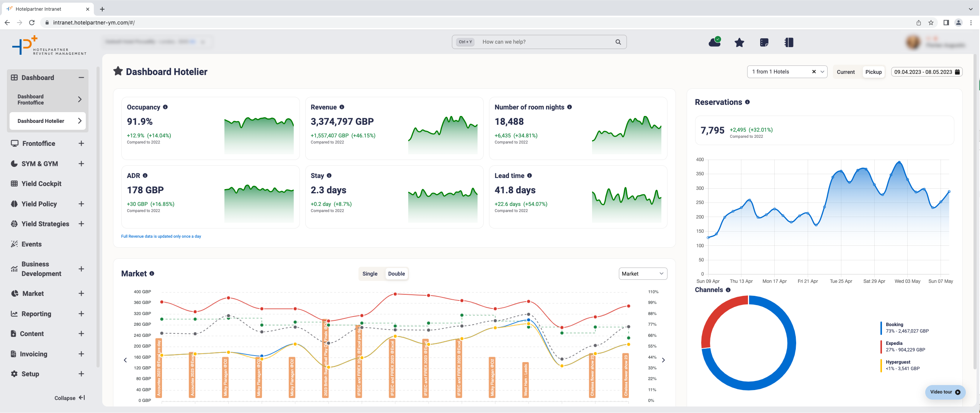Expand the Frontoffice menu
Image resolution: width=980 pixels, height=413 pixels.
(81, 144)
